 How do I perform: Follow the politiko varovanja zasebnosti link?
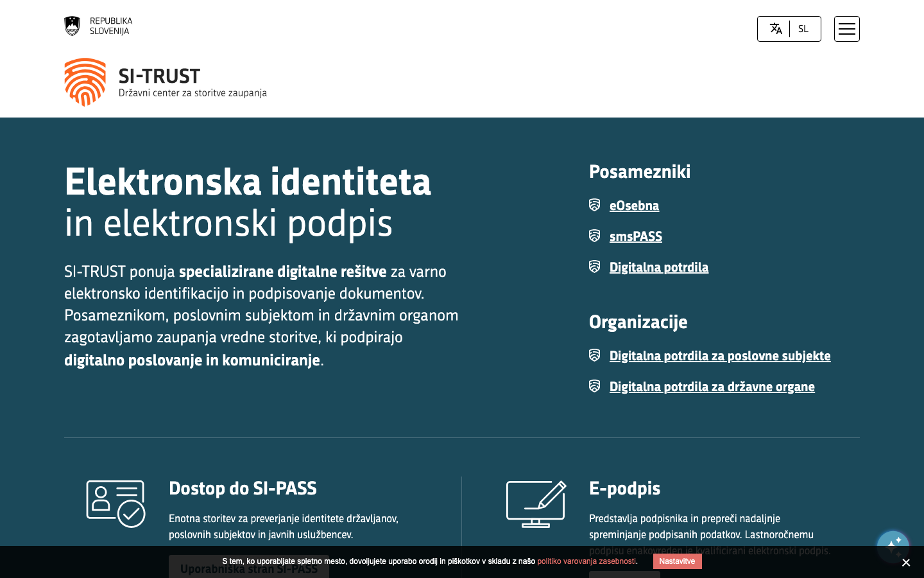[x=586, y=561]
